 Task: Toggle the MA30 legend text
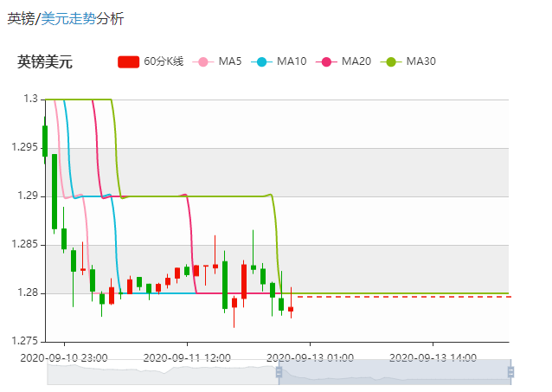click(421, 61)
